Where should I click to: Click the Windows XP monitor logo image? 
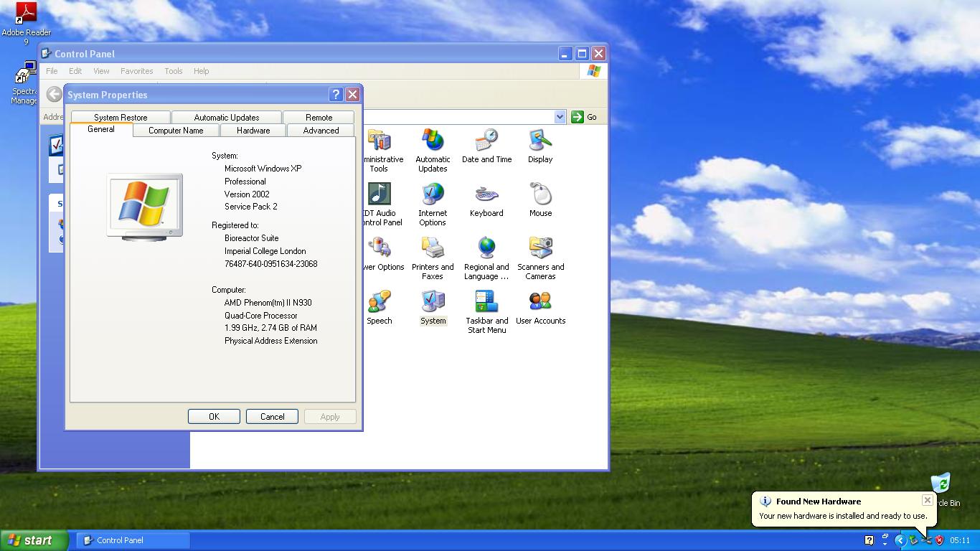[x=145, y=207]
